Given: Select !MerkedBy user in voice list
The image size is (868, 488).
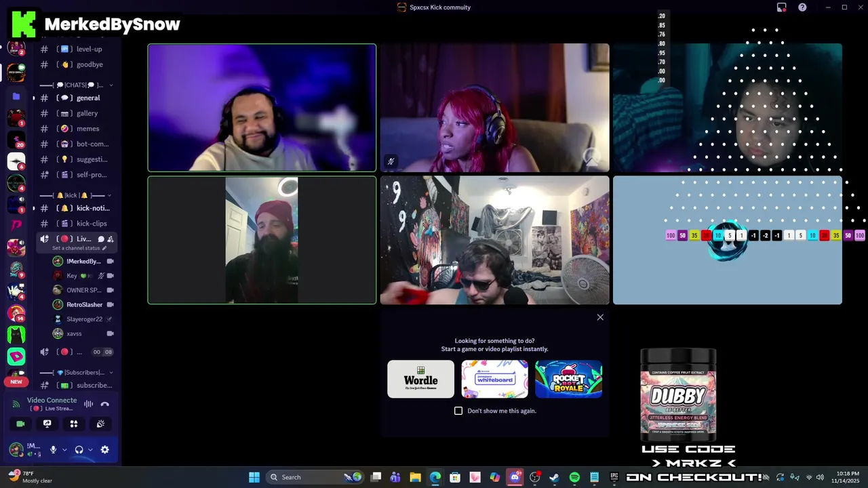Looking at the screenshot, I should click(x=83, y=261).
